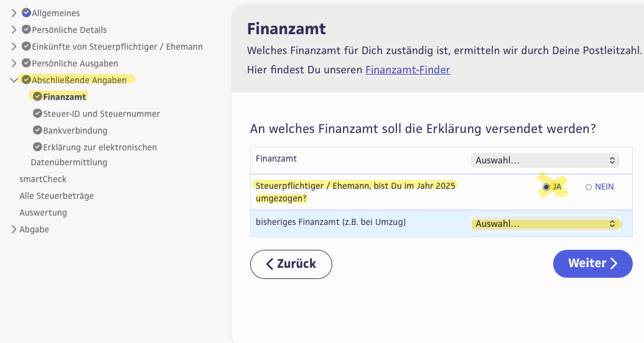Select the NEIN radio button
644x343 pixels.
pyautogui.click(x=589, y=186)
